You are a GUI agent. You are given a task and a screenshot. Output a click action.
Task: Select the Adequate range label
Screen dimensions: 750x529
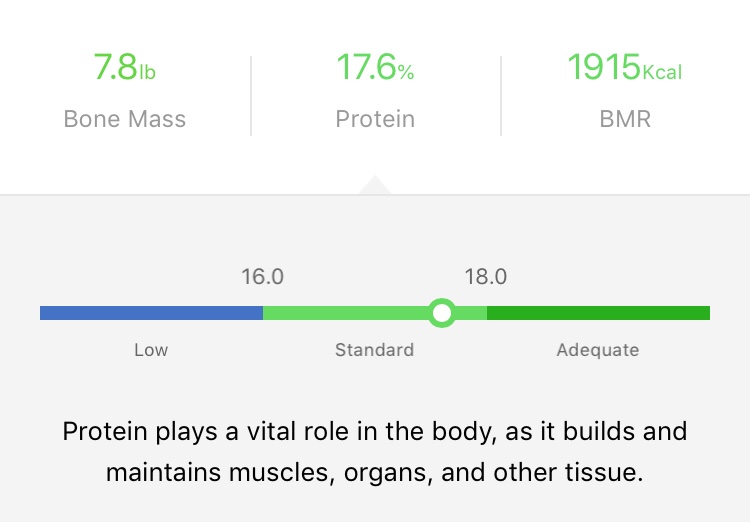pyautogui.click(x=598, y=350)
